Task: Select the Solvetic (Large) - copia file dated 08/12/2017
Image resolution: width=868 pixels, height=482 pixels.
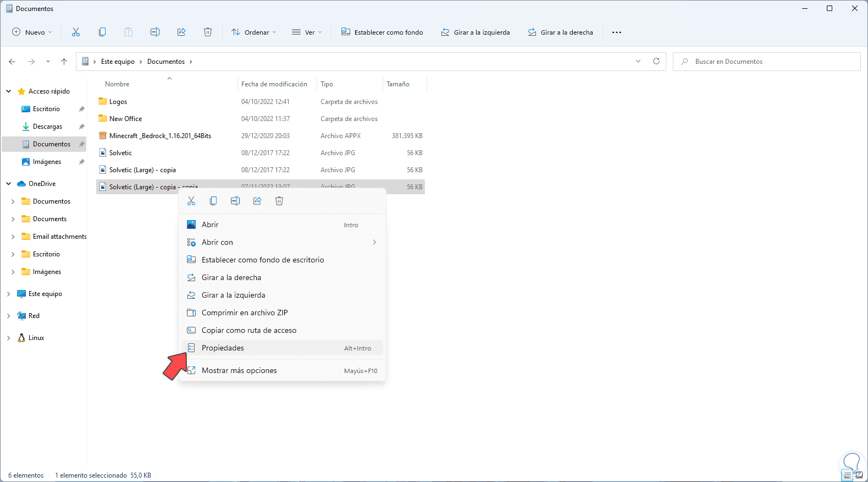Action: [261, 170]
